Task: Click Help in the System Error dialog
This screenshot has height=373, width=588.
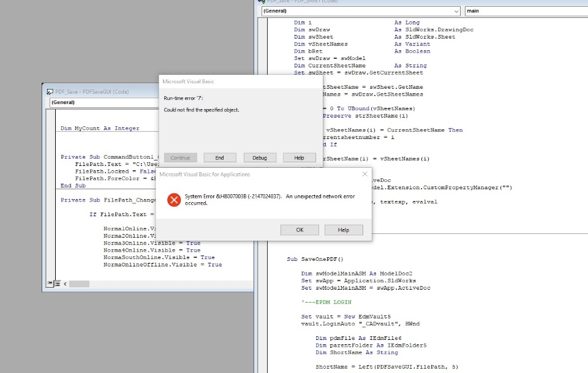Action: [344, 230]
